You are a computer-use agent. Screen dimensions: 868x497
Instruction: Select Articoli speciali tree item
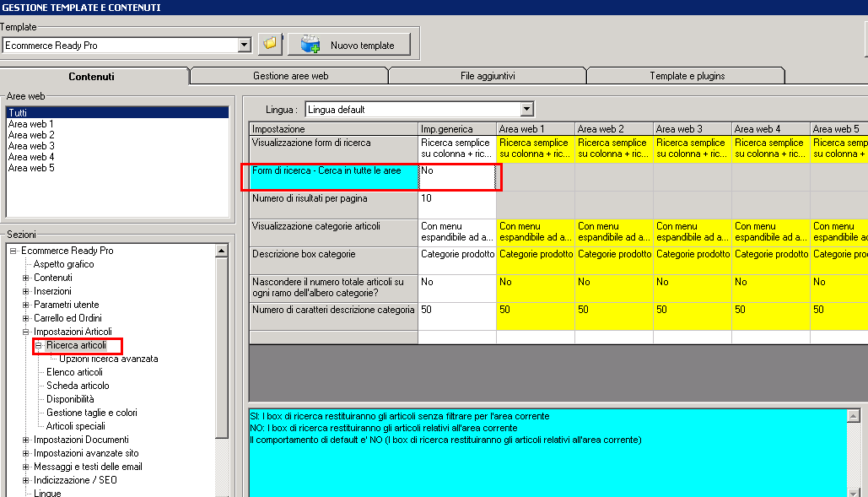point(76,426)
